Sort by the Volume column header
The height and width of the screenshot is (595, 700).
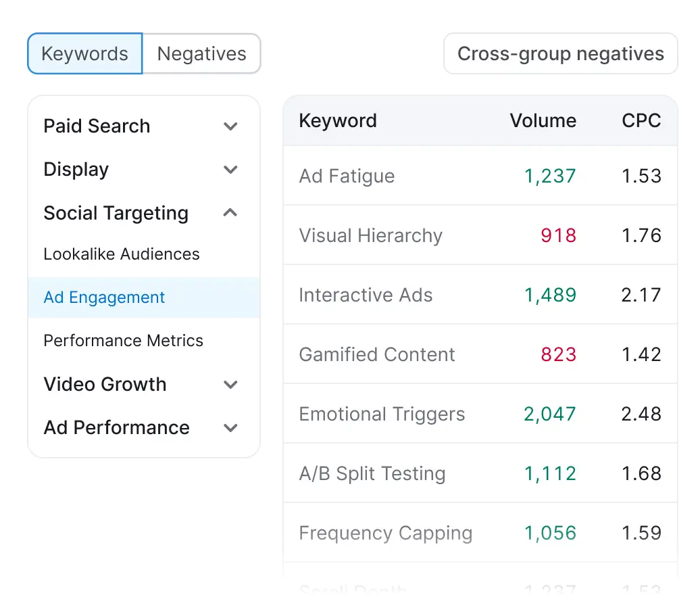coord(543,121)
